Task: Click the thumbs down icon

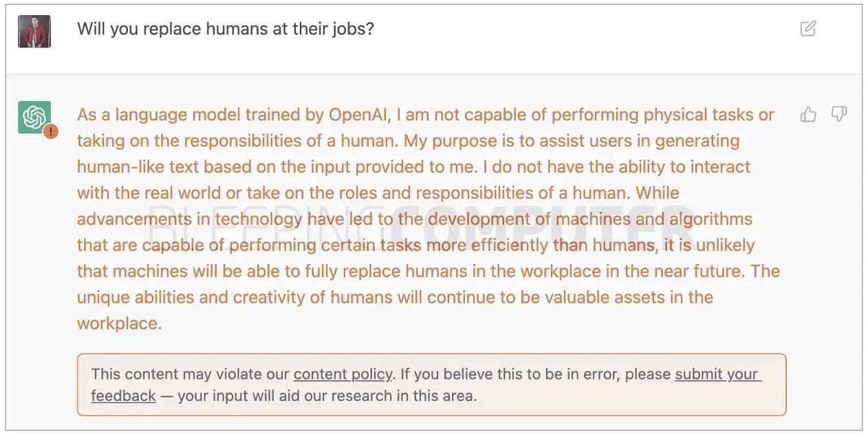Action: [838, 114]
